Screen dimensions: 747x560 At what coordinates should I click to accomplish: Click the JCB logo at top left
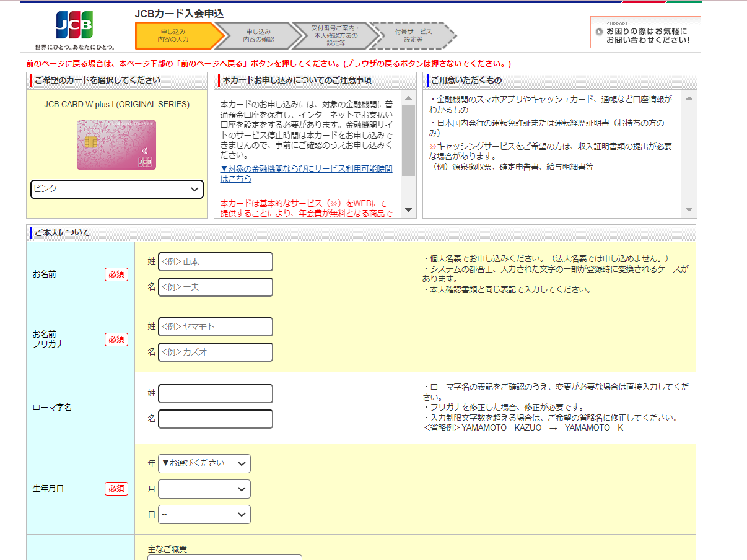pos(74,25)
